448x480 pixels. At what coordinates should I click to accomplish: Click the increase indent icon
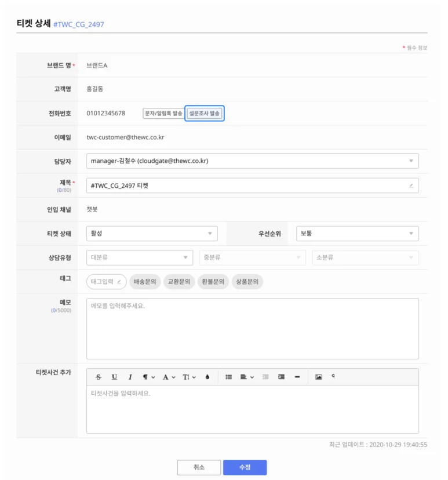coord(281,377)
